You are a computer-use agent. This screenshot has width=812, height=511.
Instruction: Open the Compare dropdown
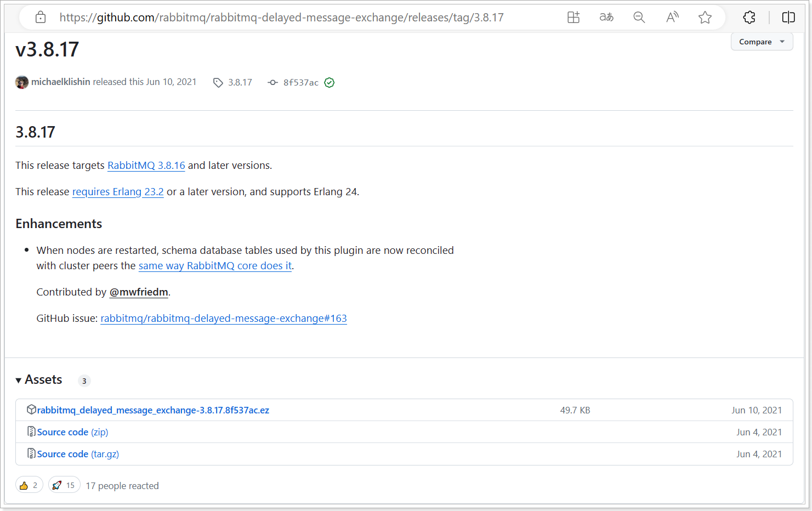click(x=762, y=42)
